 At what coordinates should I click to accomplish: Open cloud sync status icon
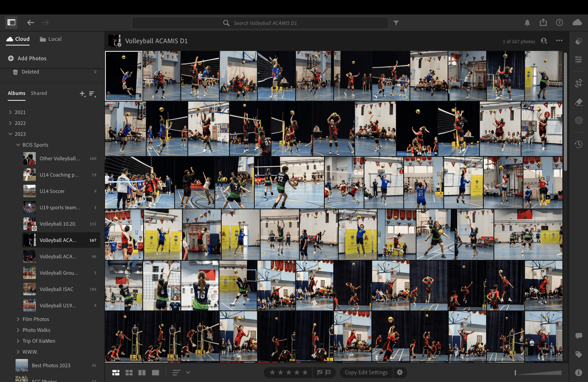[577, 23]
